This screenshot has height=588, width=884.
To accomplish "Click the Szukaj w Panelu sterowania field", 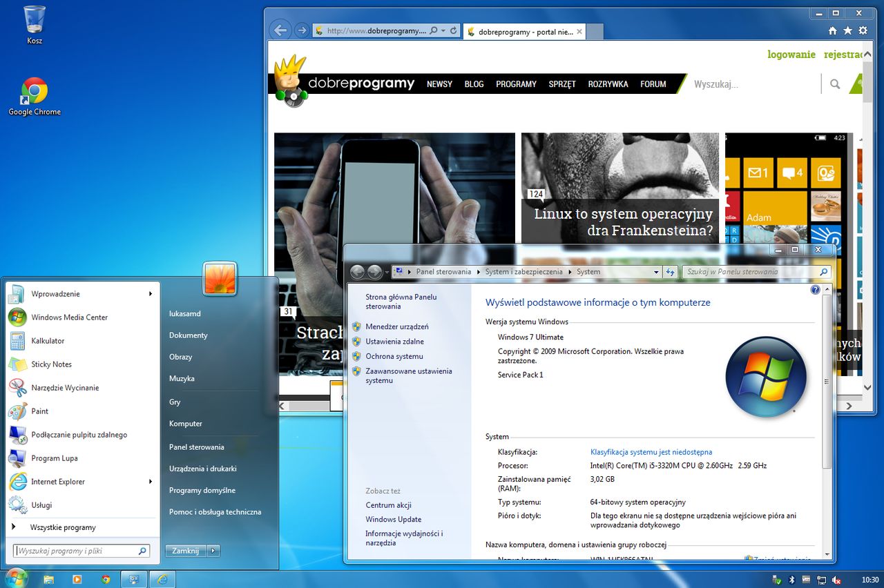I will [756, 272].
